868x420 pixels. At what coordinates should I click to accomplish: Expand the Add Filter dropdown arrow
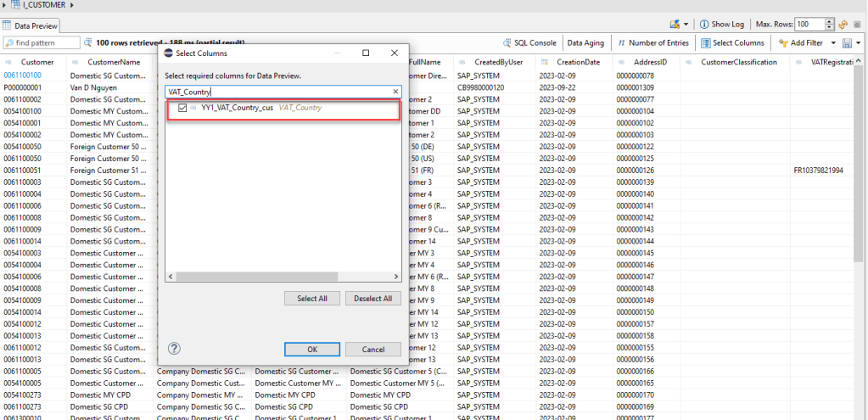coord(834,42)
